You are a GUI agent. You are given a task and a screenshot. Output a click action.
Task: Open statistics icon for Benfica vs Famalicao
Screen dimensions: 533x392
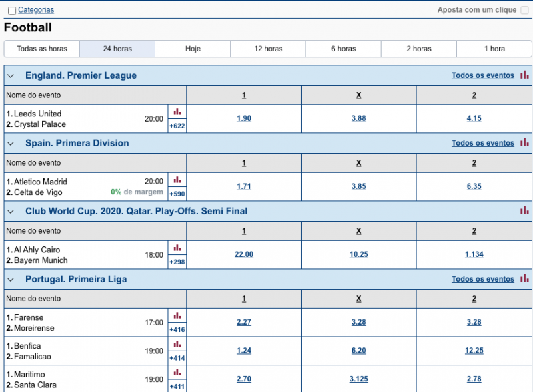tap(177, 344)
